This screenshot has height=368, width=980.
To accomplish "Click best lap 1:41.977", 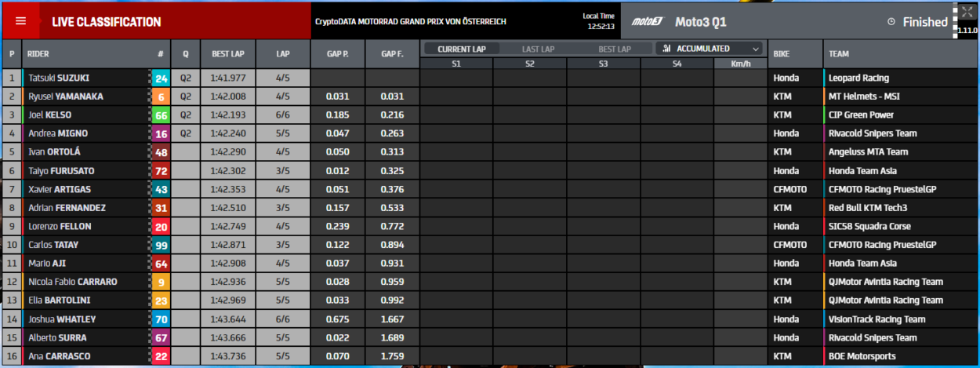I will tap(228, 78).
